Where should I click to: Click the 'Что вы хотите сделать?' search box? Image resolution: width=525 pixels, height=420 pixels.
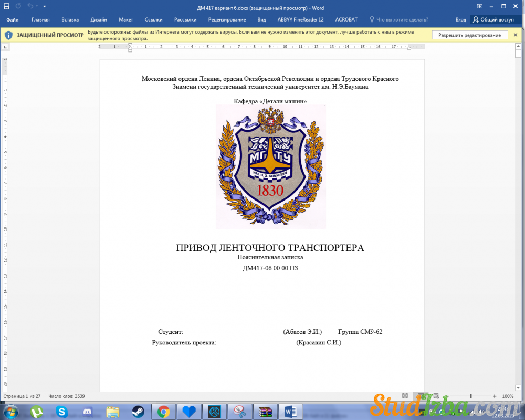pyautogui.click(x=399, y=20)
